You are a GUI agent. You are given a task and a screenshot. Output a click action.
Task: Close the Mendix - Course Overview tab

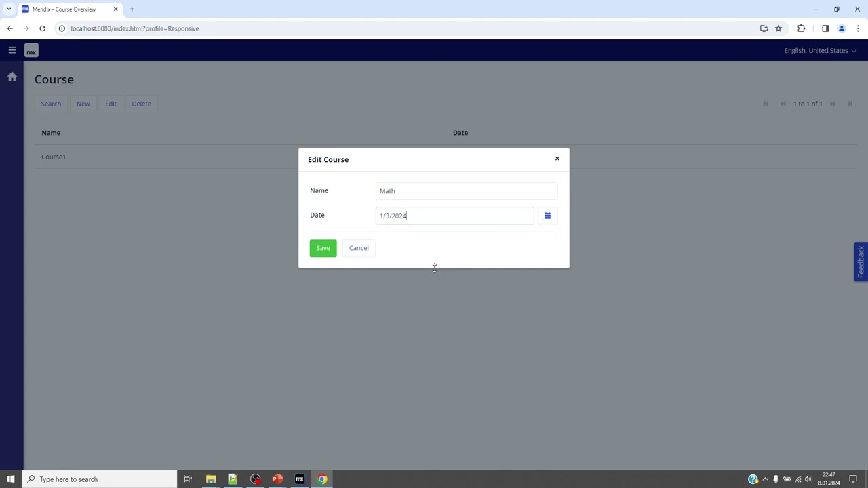click(115, 9)
